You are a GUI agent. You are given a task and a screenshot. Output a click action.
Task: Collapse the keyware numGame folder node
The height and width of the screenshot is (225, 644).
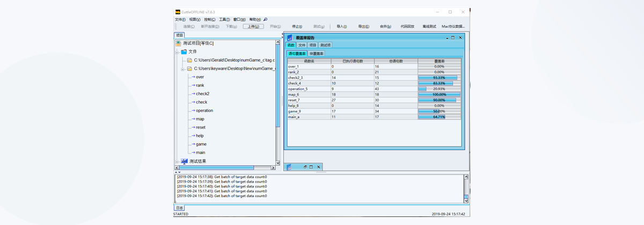point(183,69)
